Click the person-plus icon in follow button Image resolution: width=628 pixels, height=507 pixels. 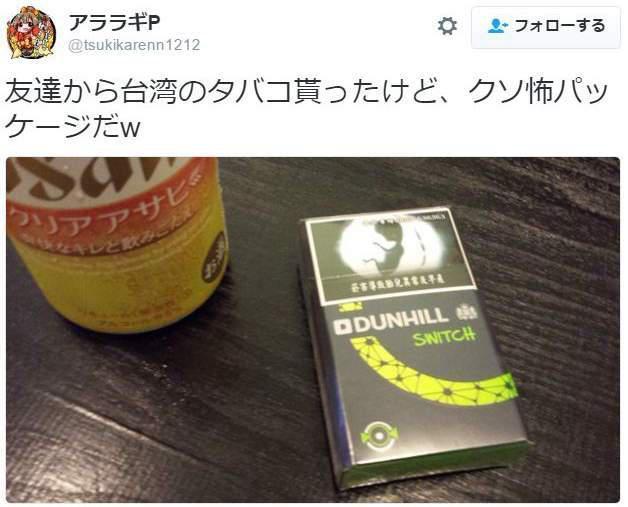pyautogui.click(x=497, y=26)
